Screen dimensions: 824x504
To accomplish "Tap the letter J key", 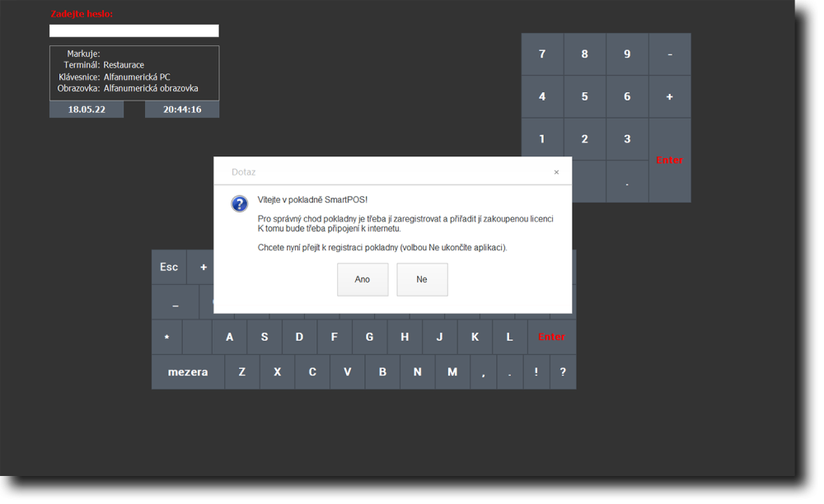I will pos(439,337).
